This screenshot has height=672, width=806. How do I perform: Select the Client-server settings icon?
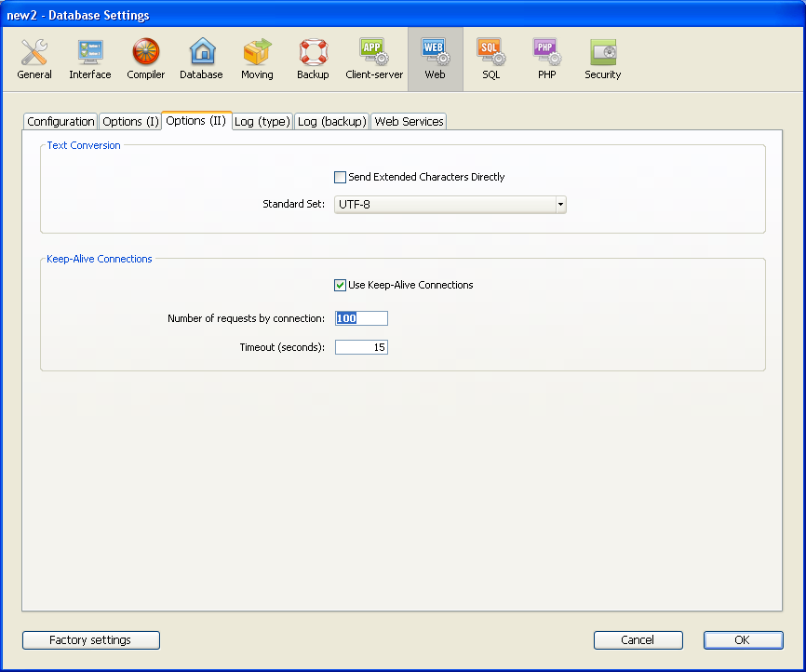(x=374, y=60)
